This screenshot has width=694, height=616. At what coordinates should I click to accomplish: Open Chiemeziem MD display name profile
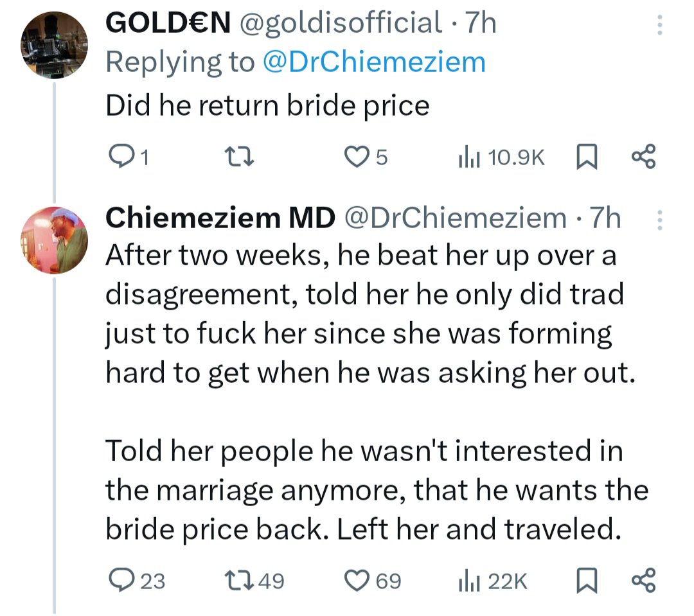tap(220, 219)
